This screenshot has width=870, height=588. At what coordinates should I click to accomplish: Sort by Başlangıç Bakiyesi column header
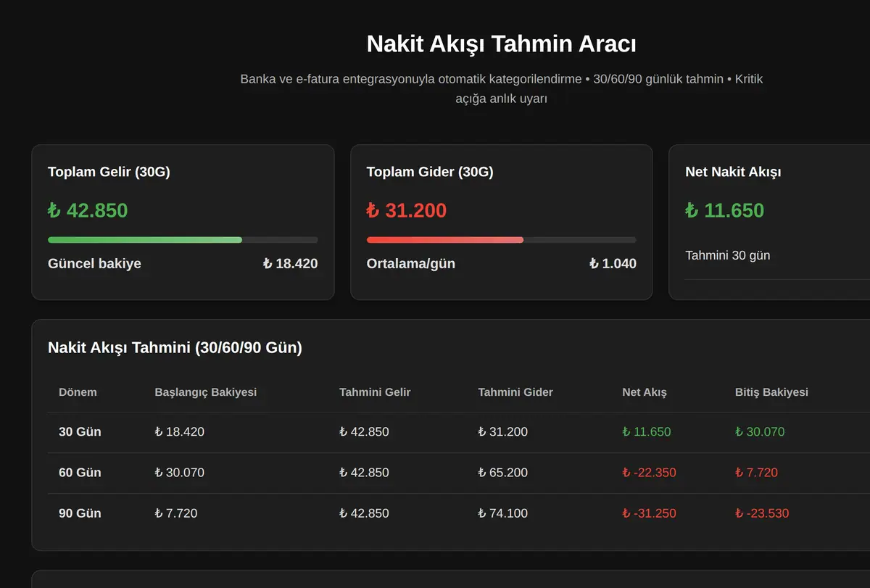click(x=205, y=392)
